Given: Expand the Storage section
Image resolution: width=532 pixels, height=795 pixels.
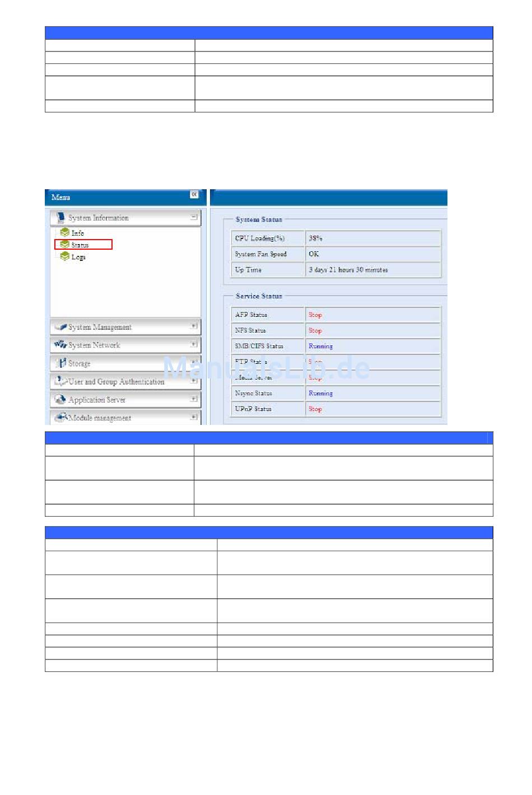Looking at the screenshot, I should pos(194,362).
